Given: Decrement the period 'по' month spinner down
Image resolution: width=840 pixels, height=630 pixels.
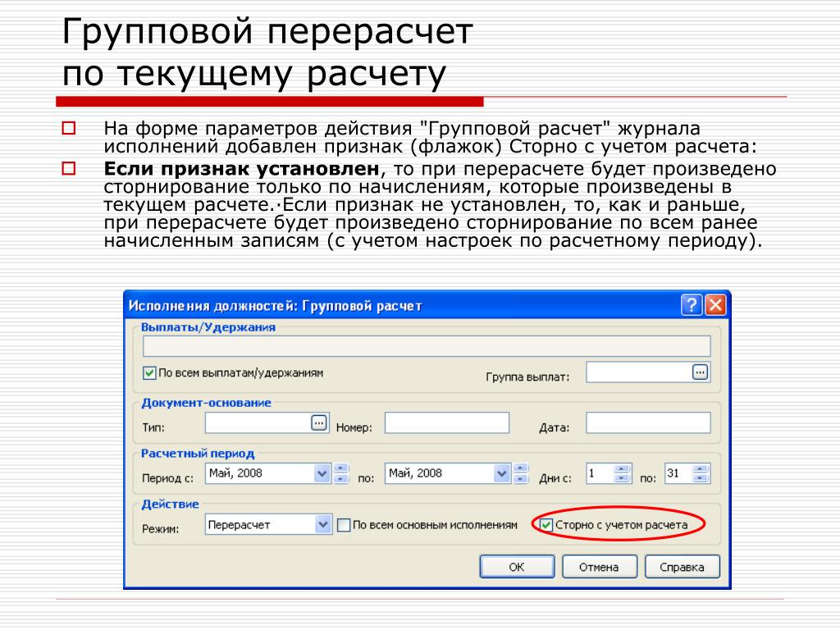Looking at the screenshot, I should coord(520,478).
